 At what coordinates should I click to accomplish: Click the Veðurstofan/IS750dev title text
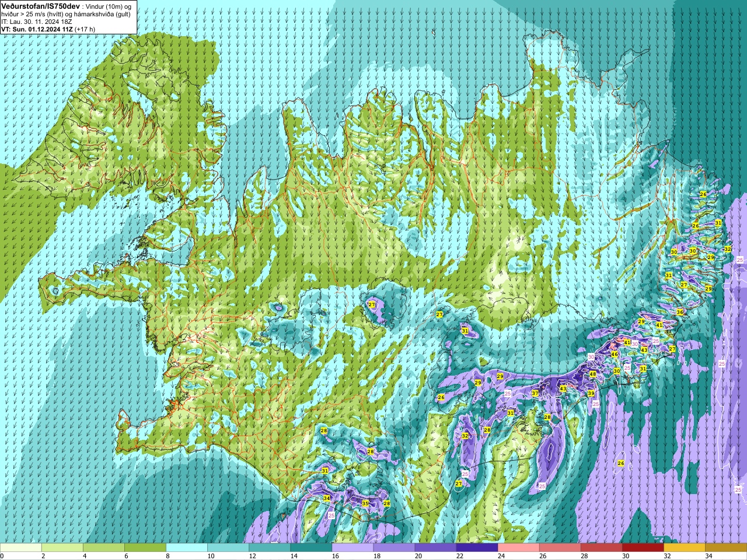41,5
